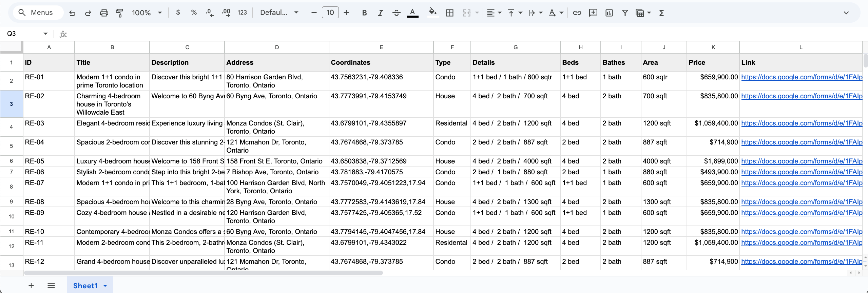Select the 'Price' header cell
Screen dimensions: 868x293
point(713,62)
